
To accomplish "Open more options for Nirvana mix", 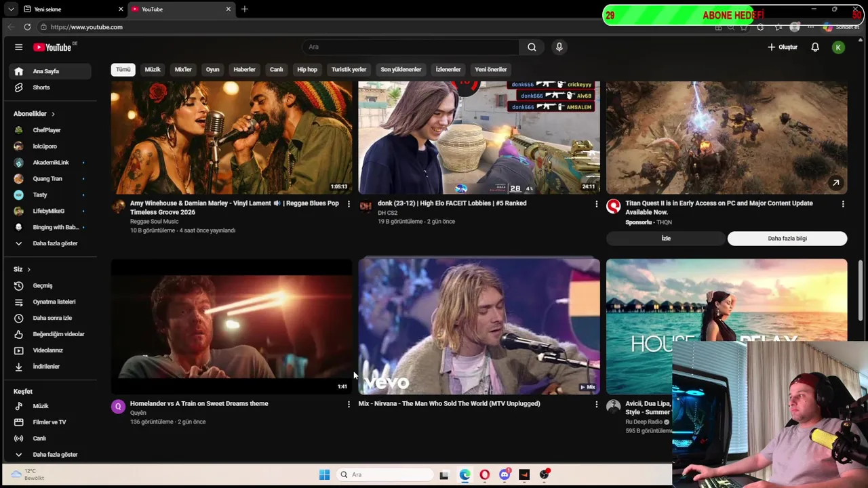I will coord(596,404).
